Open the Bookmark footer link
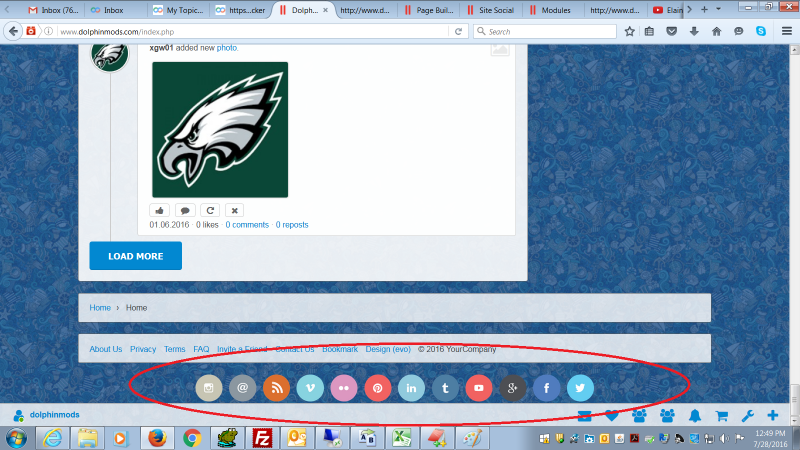Image resolution: width=800 pixels, height=450 pixels. tap(340, 349)
